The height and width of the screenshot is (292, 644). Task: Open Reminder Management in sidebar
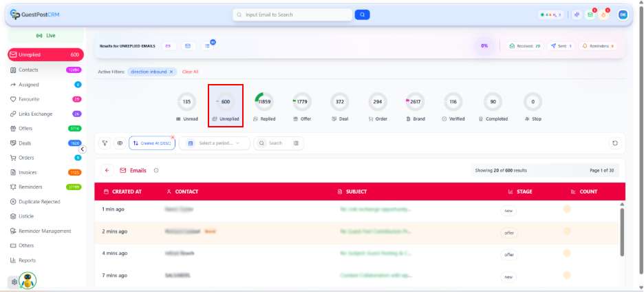(45, 231)
